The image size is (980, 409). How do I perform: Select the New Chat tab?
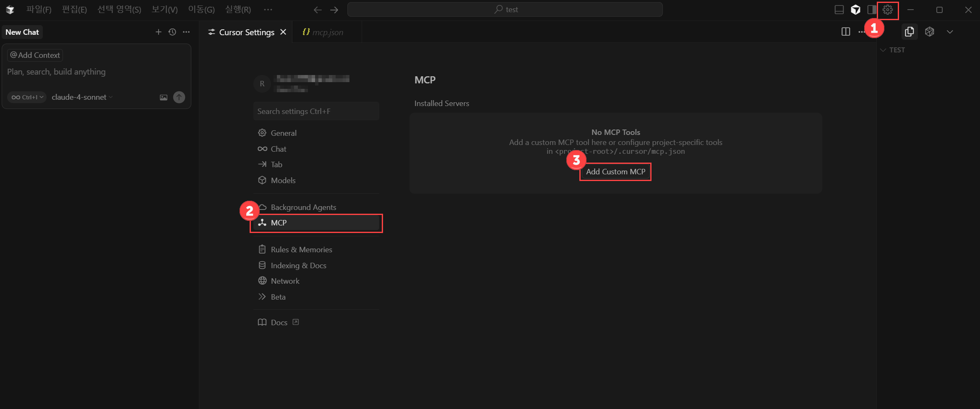coord(22,32)
